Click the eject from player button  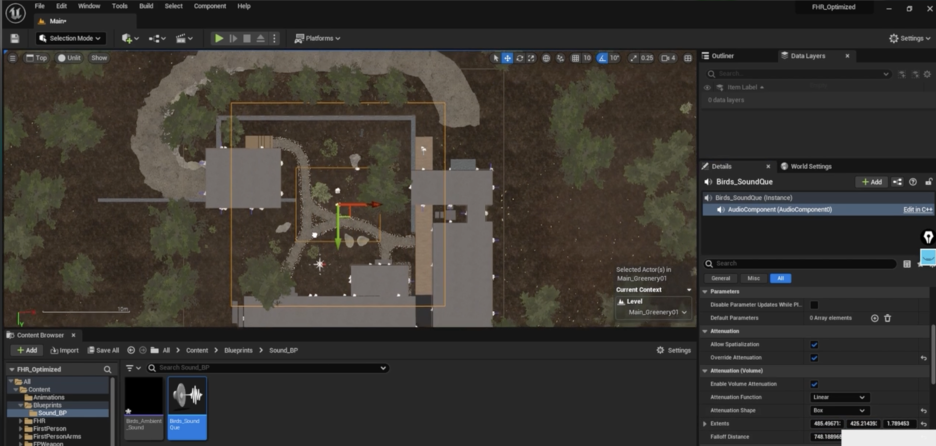coord(261,38)
